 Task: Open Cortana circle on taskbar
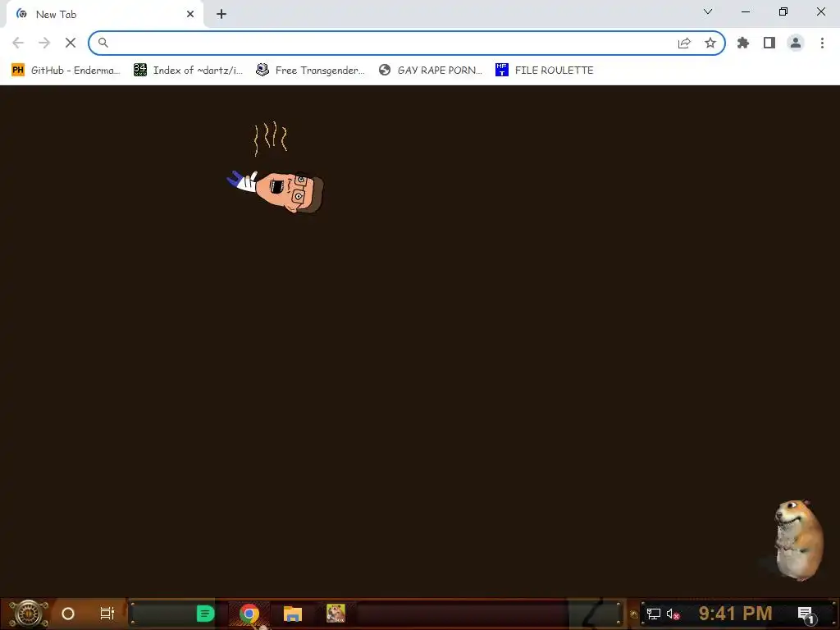coord(68,614)
